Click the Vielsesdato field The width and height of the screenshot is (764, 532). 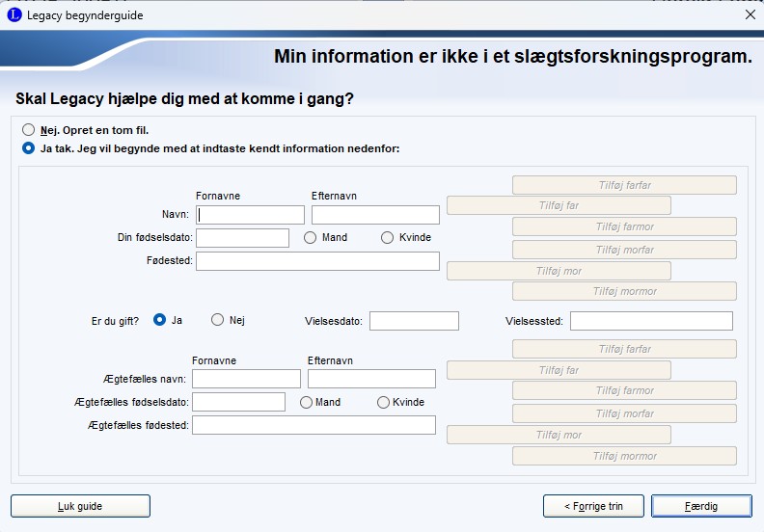click(x=414, y=321)
